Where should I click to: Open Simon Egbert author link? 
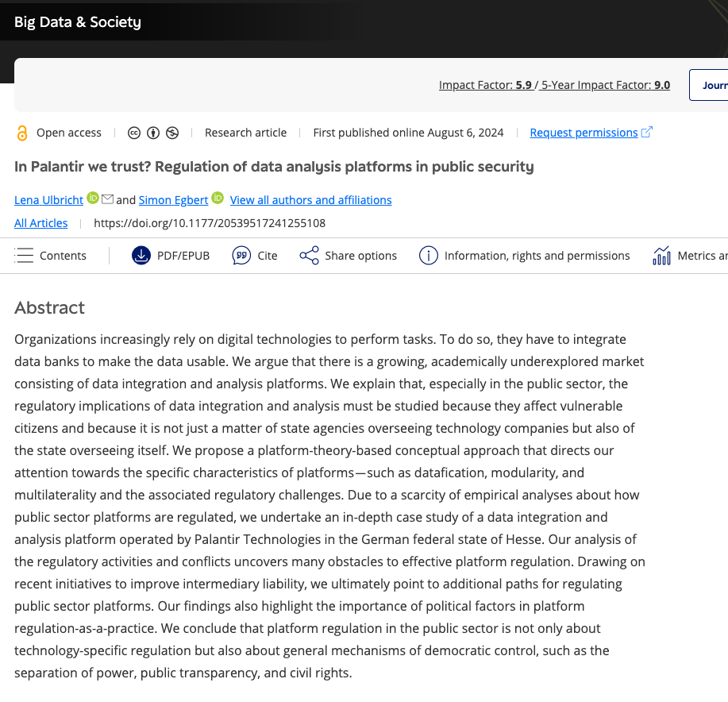click(172, 200)
